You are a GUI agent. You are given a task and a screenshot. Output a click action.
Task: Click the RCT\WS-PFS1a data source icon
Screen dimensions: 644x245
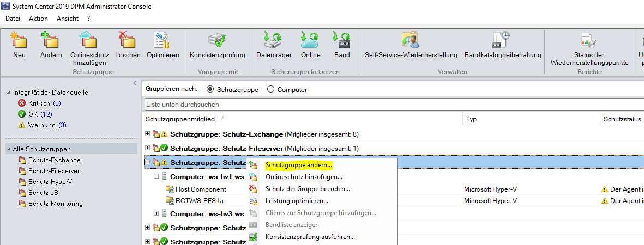point(170,200)
